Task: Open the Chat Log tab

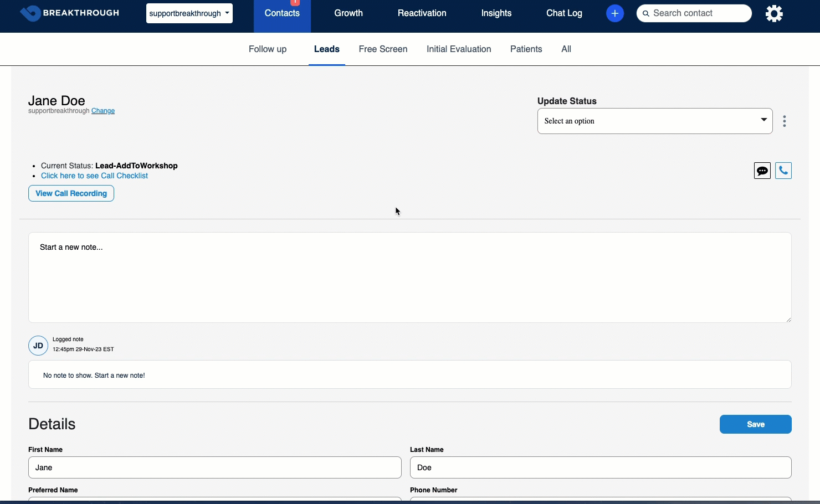Action: (564, 13)
